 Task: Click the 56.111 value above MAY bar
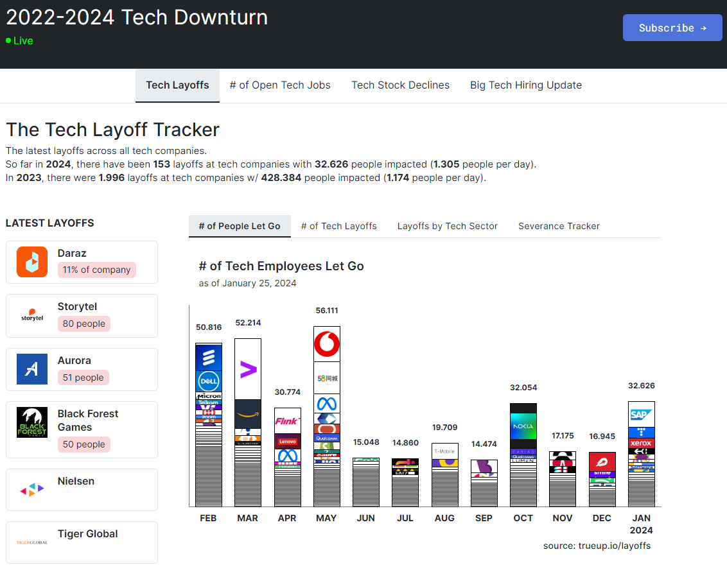pos(327,311)
